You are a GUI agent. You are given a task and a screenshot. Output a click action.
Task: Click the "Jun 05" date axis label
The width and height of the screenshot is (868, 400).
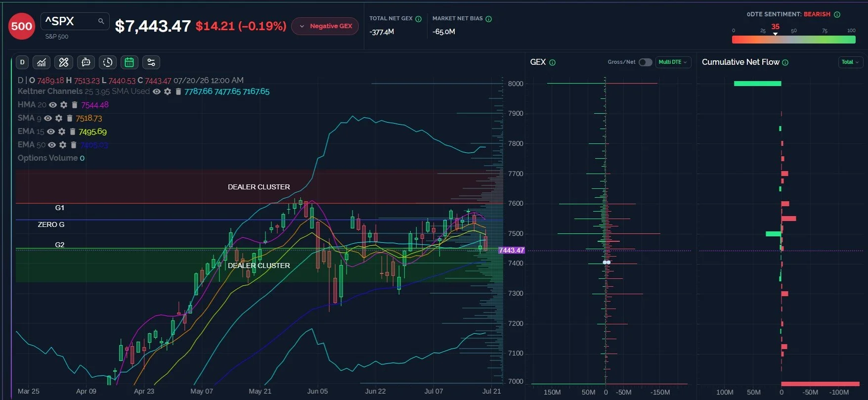click(317, 391)
